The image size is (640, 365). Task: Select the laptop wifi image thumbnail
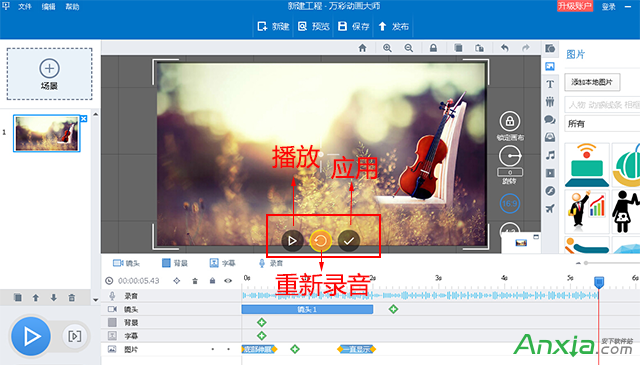point(587,165)
